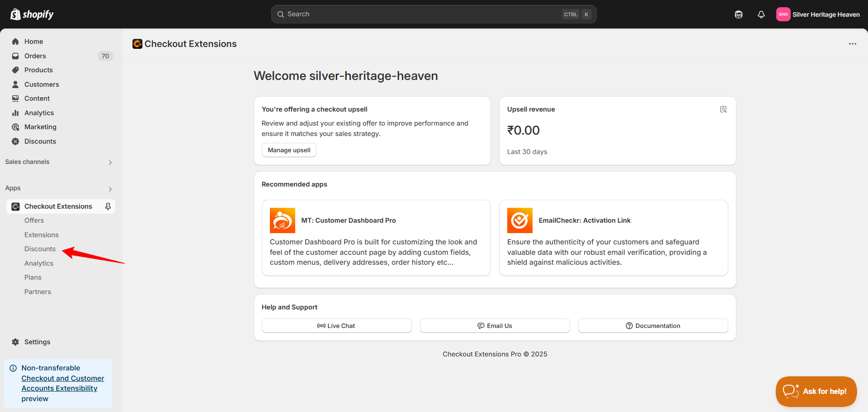868x412 pixels.
Task: Open the Partners subpage
Action: pyautogui.click(x=38, y=292)
